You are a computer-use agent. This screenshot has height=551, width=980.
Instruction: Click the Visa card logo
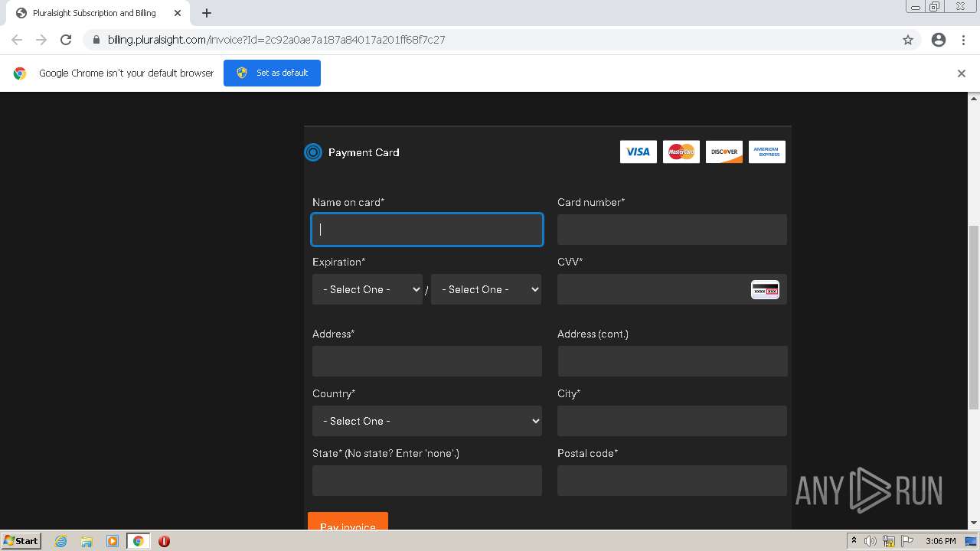click(x=639, y=152)
